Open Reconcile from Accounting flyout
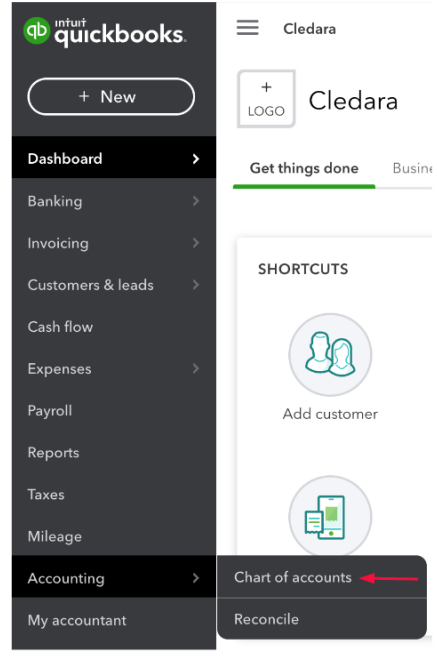The image size is (437, 661). [x=266, y=619]
